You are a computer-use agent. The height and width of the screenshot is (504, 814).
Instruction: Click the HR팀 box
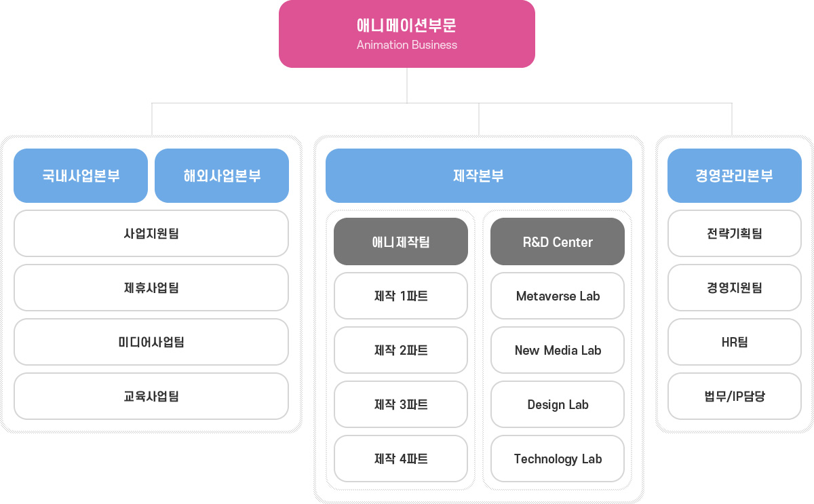point(735,342)
